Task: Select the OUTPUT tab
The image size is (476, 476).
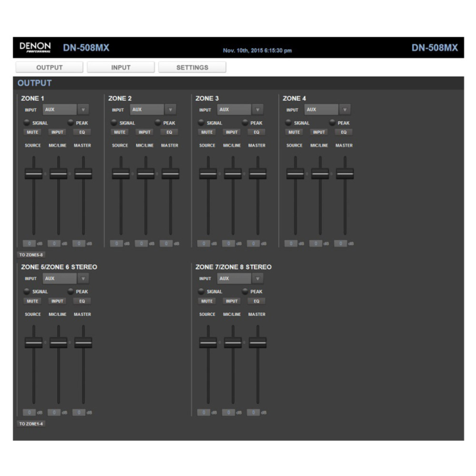Action: (49, 67)
